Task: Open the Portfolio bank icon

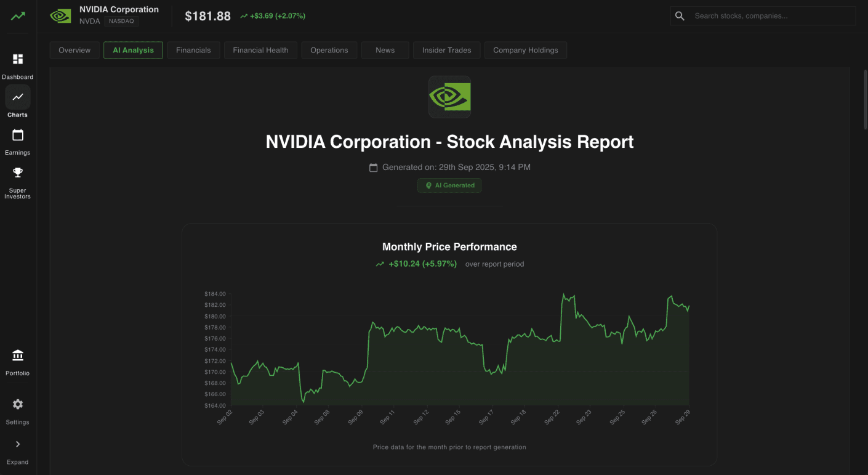Action: [x=18, y=355]
